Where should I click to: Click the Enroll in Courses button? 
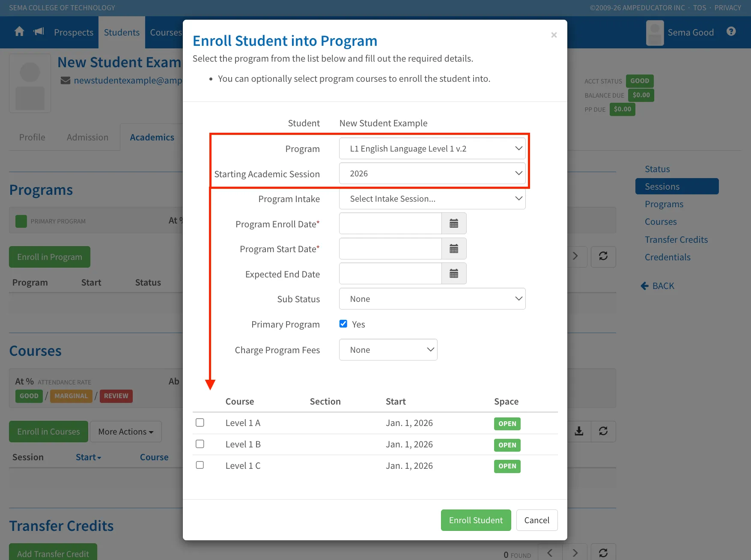[x=48, y=432]
